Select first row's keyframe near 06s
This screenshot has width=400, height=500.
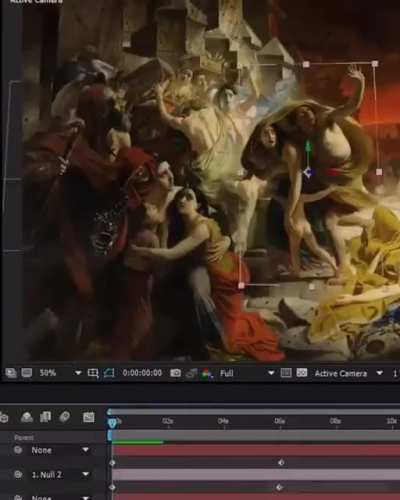[281, 462]
